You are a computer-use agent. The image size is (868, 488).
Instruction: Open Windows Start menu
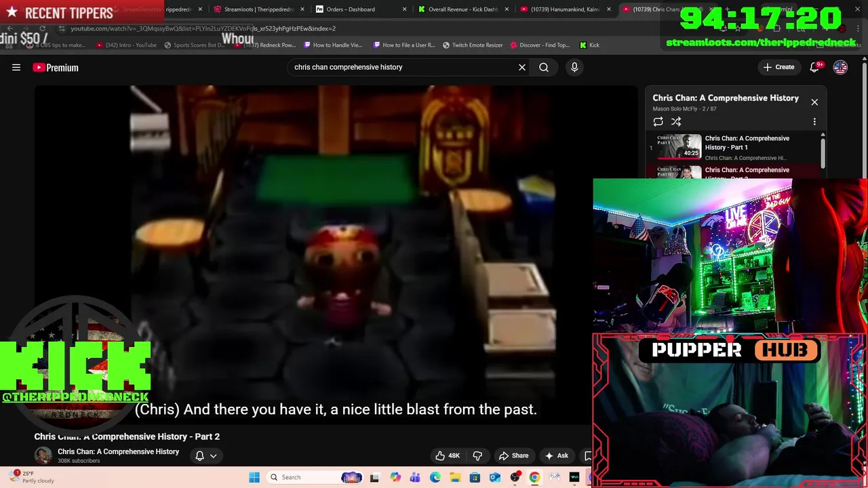254,477
